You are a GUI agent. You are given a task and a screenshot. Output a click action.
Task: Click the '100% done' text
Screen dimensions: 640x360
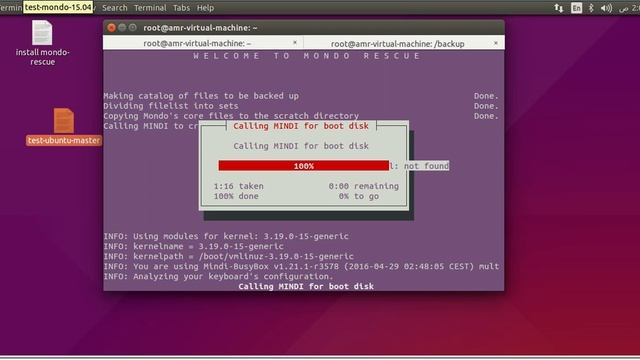coord(236,196)
